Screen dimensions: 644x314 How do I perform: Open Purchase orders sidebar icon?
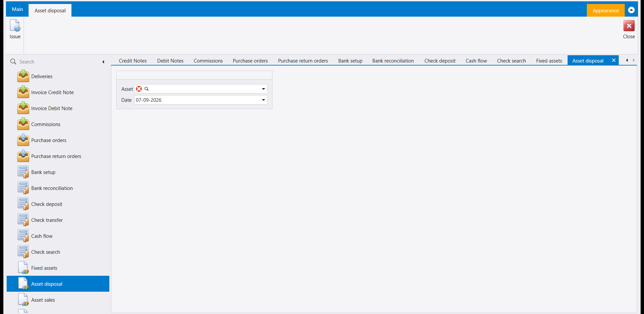point(23,140)
